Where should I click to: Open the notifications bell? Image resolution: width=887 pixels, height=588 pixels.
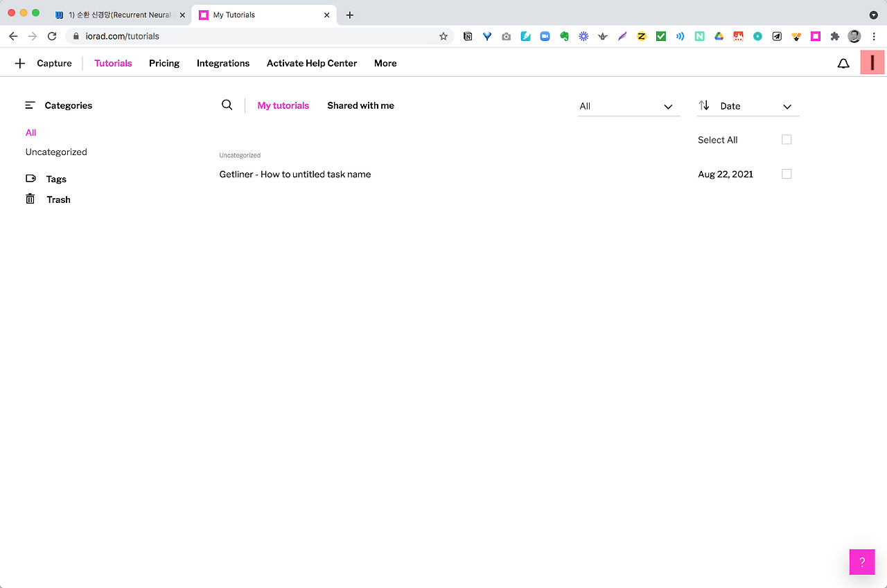click(x=843, y=63)
